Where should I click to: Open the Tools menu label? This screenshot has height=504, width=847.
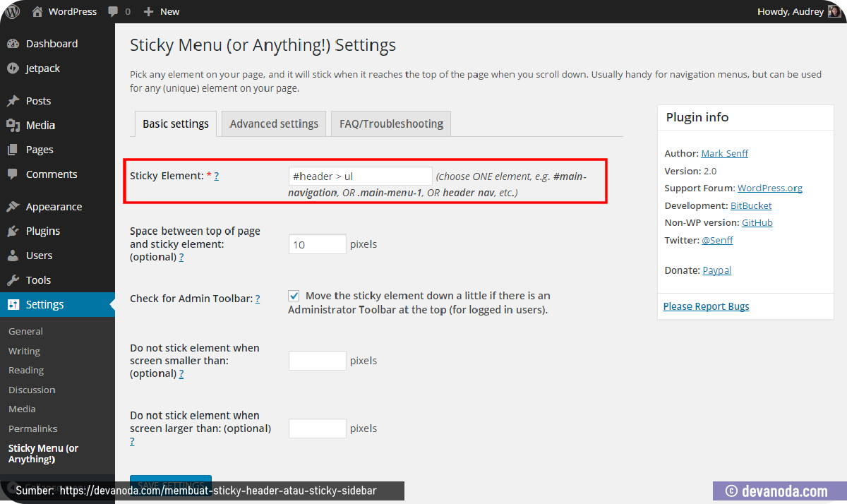38,280
